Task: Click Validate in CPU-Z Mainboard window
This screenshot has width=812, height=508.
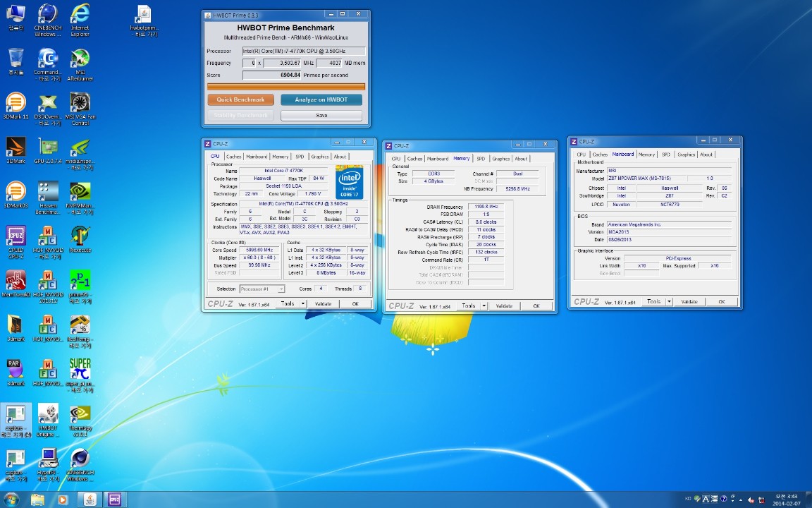Action: 689,302
